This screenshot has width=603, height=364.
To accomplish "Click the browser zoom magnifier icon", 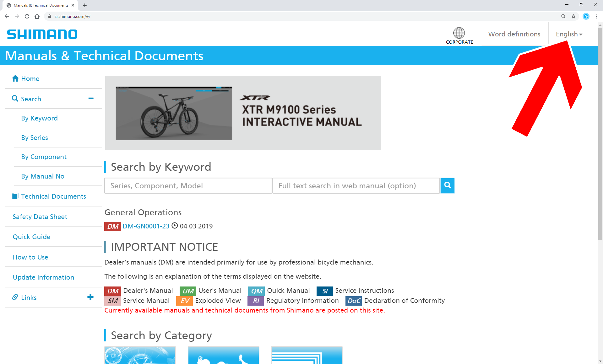I will click(563, 16).
